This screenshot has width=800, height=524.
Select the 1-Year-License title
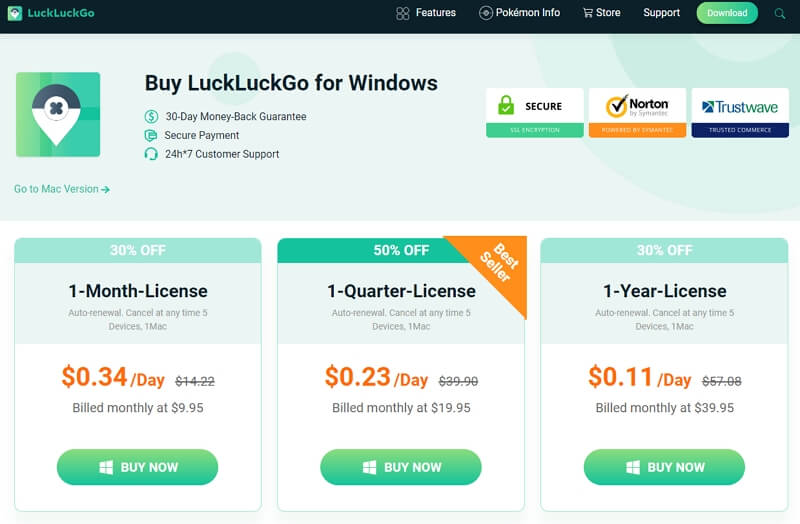pyautogui.click(x=665, y=291)
